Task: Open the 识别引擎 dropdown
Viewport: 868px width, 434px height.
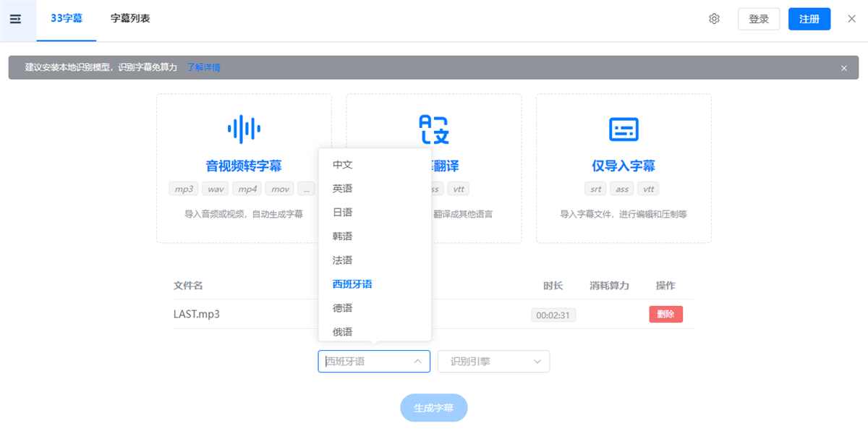Action: [493, 361]
